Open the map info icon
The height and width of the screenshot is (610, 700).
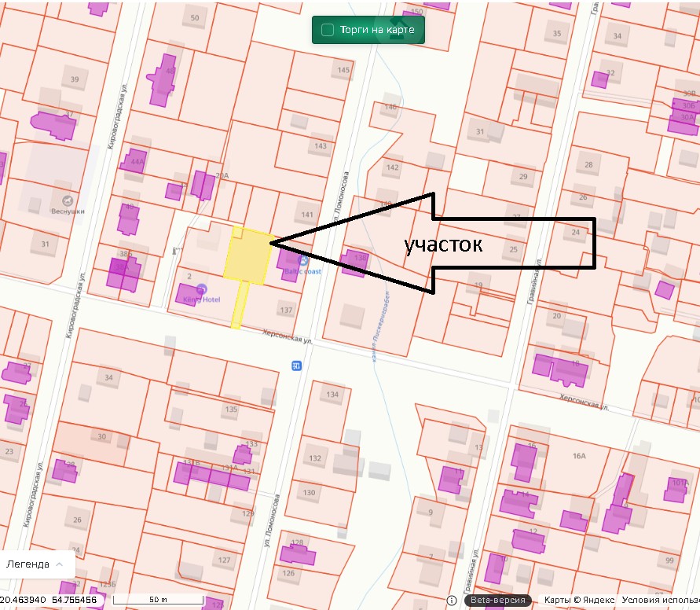(452, 601)
